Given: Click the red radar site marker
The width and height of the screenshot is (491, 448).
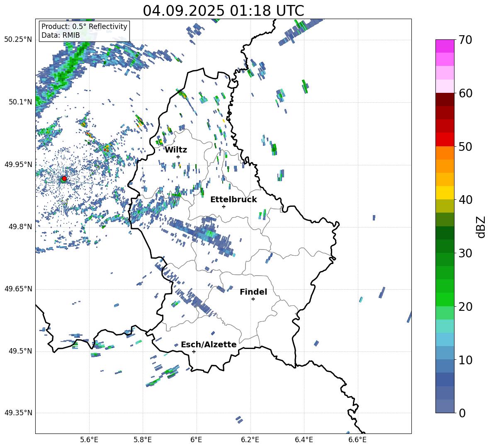Looking at the screenshot, I should pos(64,179).
